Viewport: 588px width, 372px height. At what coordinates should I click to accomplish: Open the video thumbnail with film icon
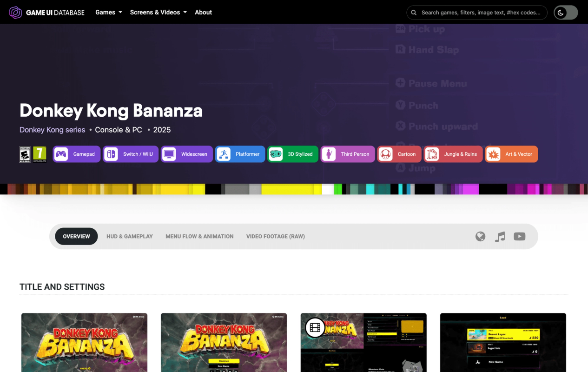[x=363, y=343]
